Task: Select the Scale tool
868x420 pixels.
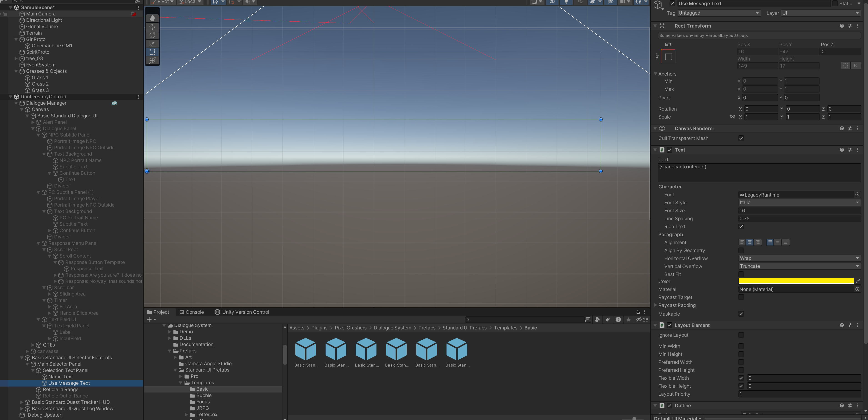Action: [x=152, y=43]
